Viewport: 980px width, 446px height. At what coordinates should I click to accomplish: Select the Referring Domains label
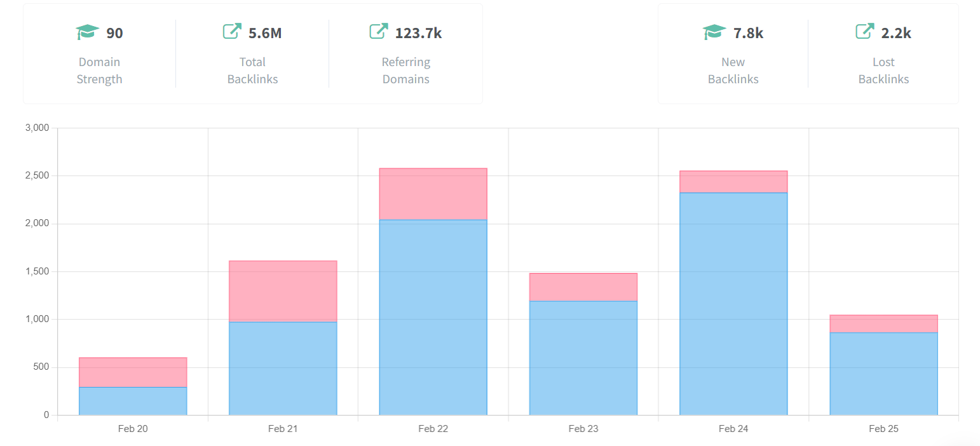pyautogui.click(x=406, y=70)
